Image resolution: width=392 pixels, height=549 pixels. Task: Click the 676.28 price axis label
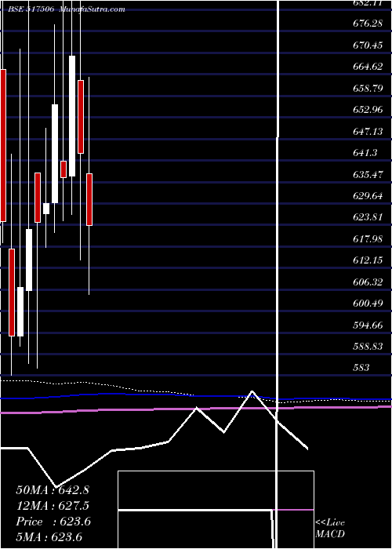click(x=368, y=24)
